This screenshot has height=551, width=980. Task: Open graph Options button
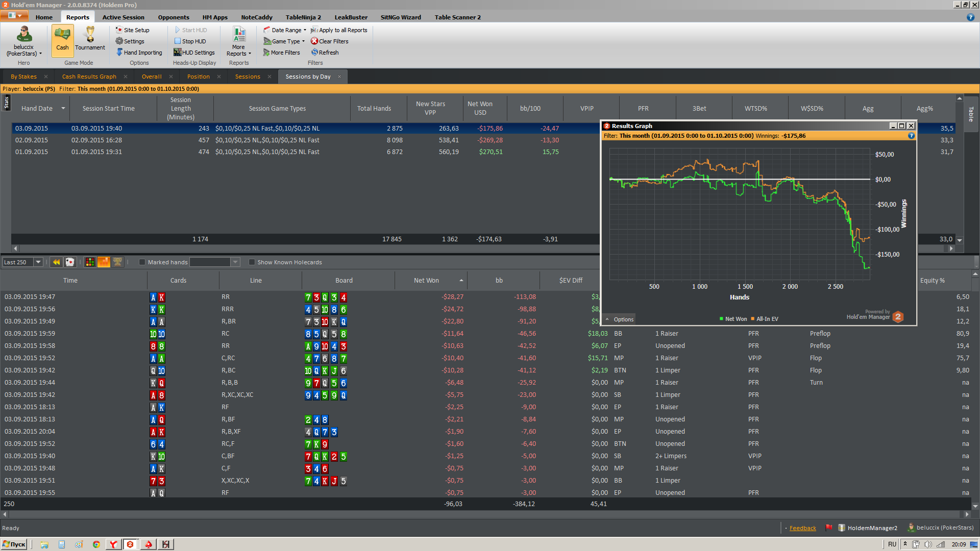[620, 319]
